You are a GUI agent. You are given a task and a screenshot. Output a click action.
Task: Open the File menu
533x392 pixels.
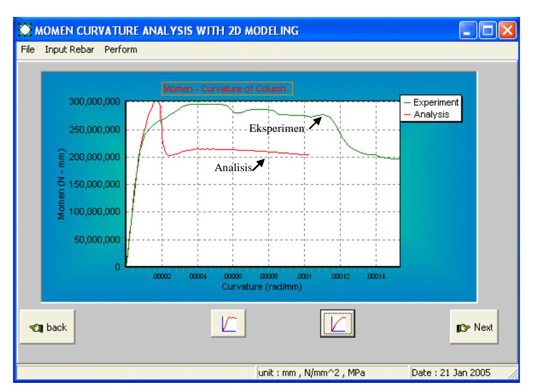click(28, 50)
